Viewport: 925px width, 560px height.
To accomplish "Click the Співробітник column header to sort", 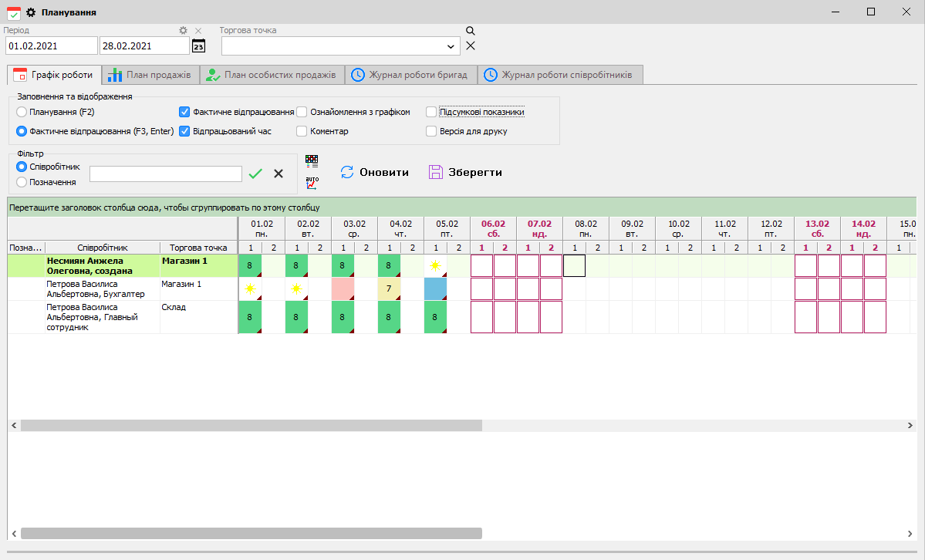I will tap(103, 248).
